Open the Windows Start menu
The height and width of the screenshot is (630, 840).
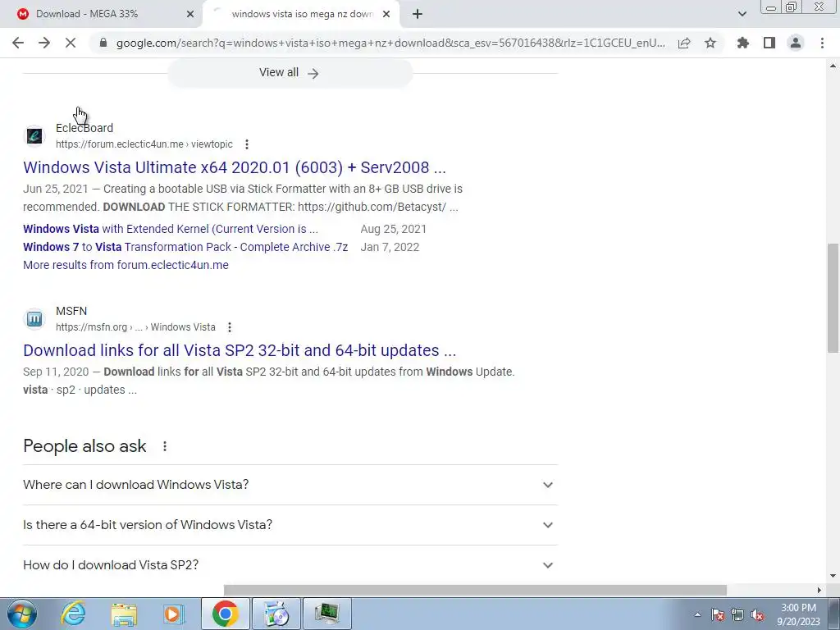coord(22,614)
